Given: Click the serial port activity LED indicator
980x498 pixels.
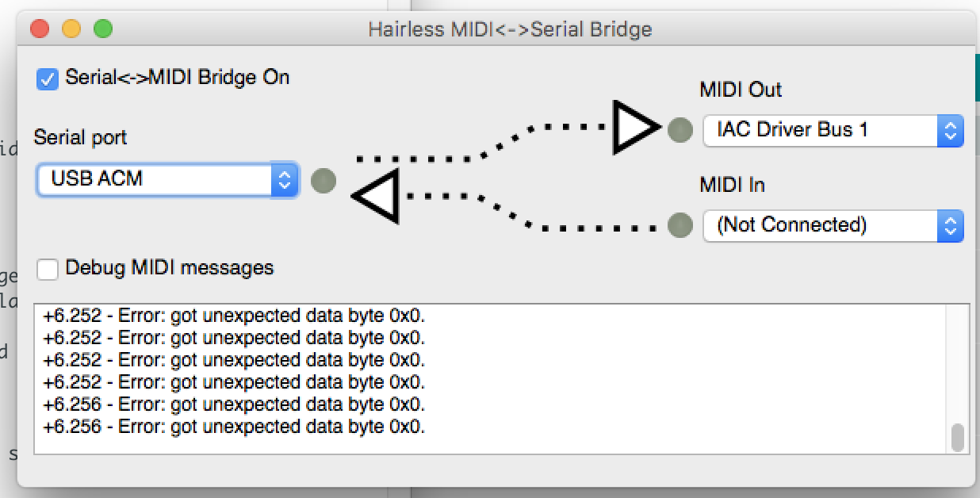Looking at the screenshot, I should pos(323,181).
